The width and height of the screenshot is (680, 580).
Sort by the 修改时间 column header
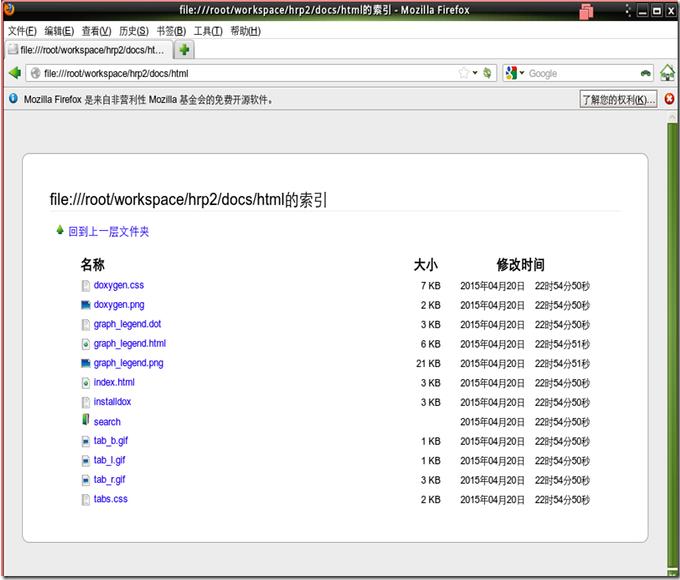pos(520,265)
